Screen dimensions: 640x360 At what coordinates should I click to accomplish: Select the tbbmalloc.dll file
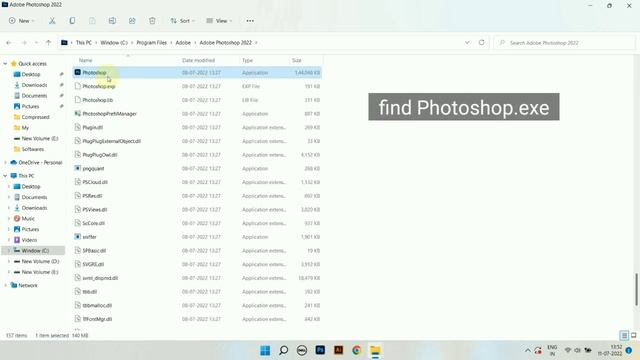tap(198, 305)
